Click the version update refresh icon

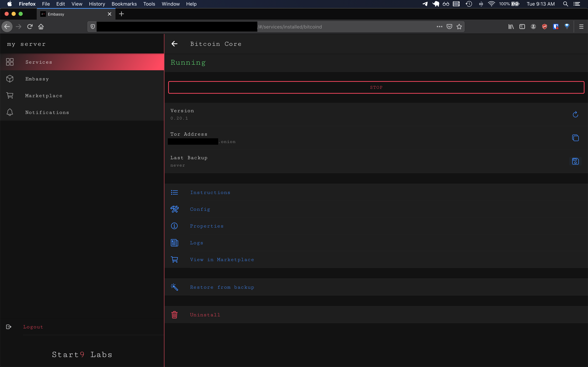click(x=575, y=114)
